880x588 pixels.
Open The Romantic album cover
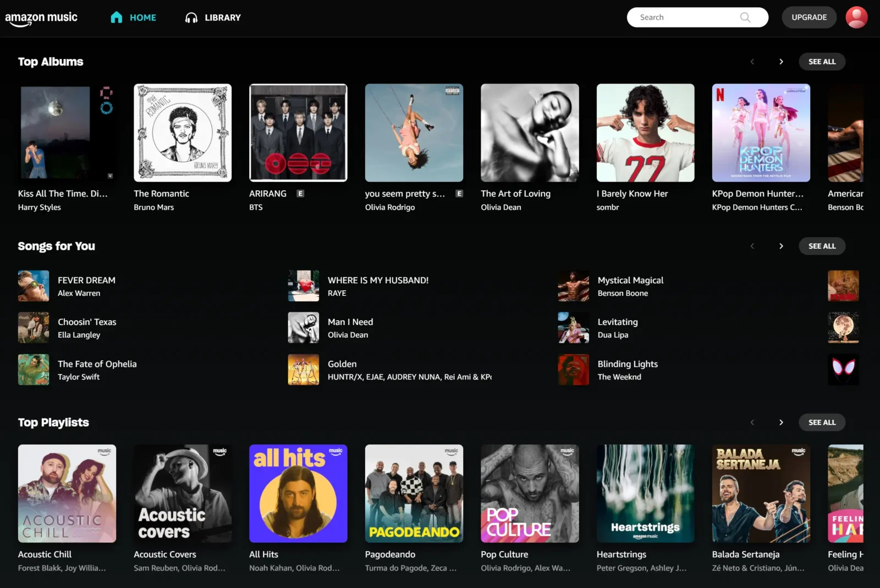[183, 133]
